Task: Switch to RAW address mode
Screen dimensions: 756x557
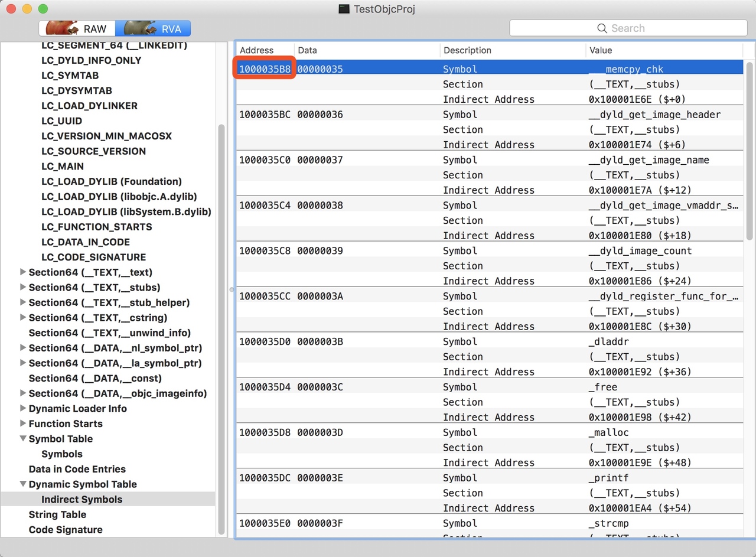Action: point(77,28)
